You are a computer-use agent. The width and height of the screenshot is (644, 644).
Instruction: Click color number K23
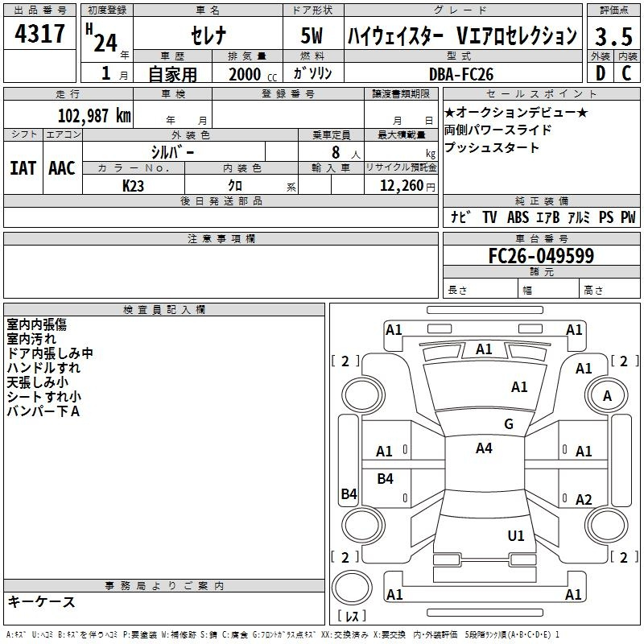click(x=133, y=186)
